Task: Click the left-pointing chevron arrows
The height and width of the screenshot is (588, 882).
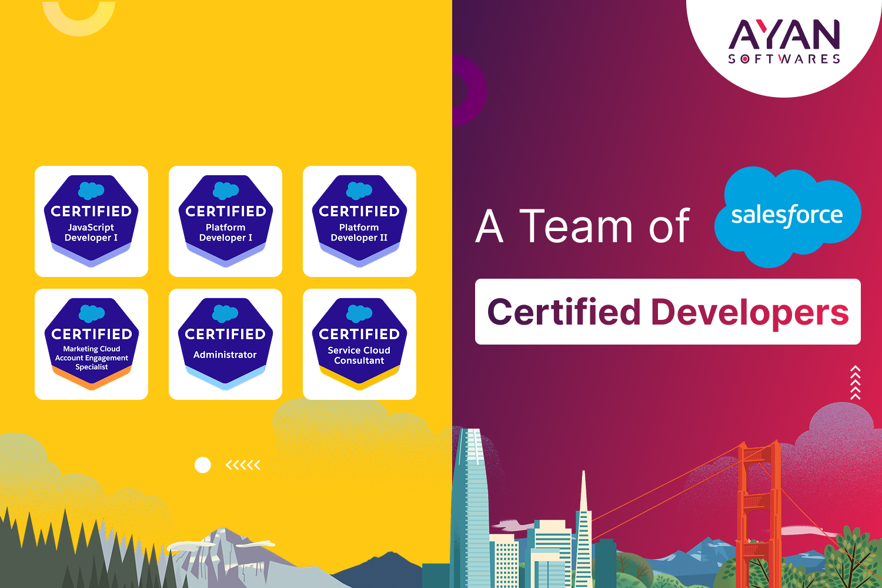Action: tap(243, 465)
